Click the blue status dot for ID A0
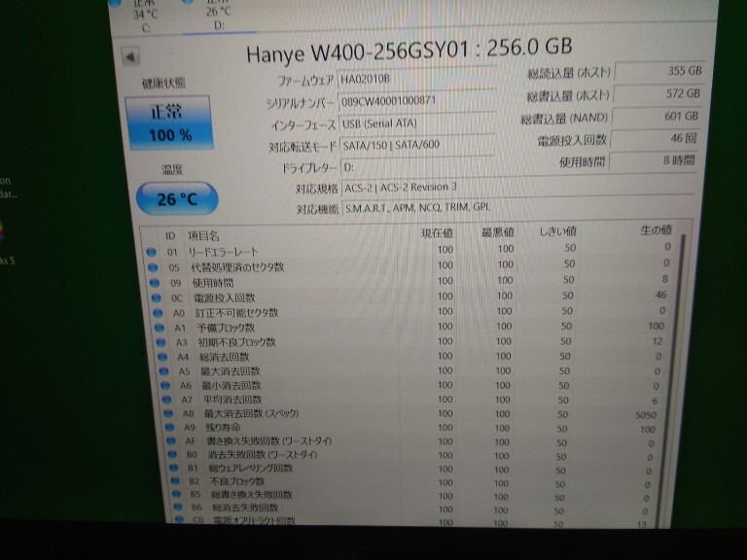747x560 pixels. (x=158, y=313)
